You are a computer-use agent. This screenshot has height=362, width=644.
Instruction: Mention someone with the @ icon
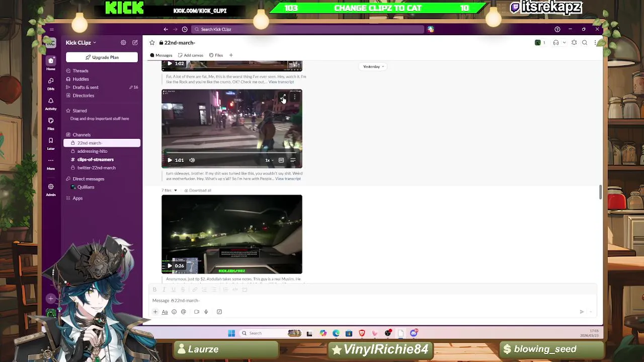coord(184,312)
